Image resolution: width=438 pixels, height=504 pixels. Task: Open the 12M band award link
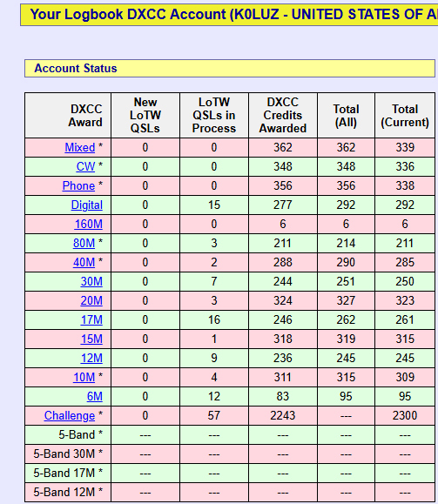(x=91, y=358)
